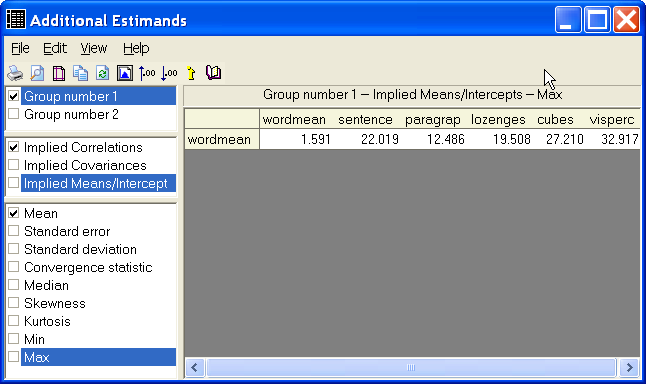This screenshot has width=646, height=384.
Task: Click the horizontal scrollbar thumb
Action: [x=411, y=367]
